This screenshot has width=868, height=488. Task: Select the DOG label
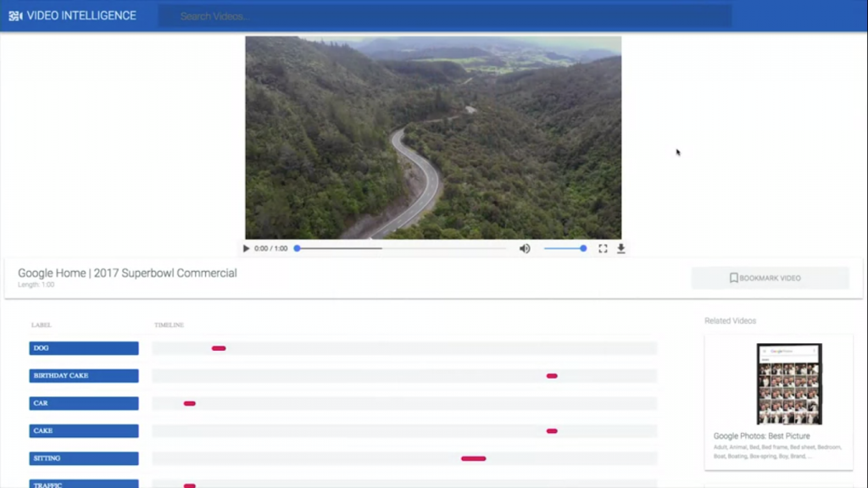[x=84, y=348]
